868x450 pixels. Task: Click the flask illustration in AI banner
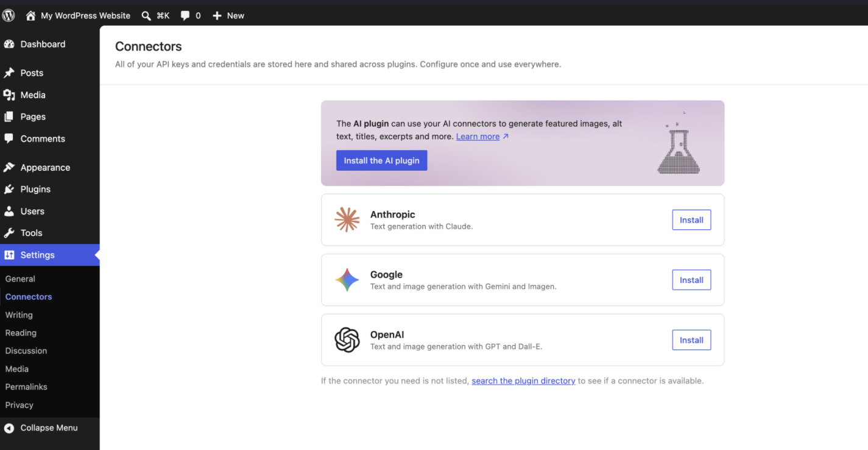[679, 143]
